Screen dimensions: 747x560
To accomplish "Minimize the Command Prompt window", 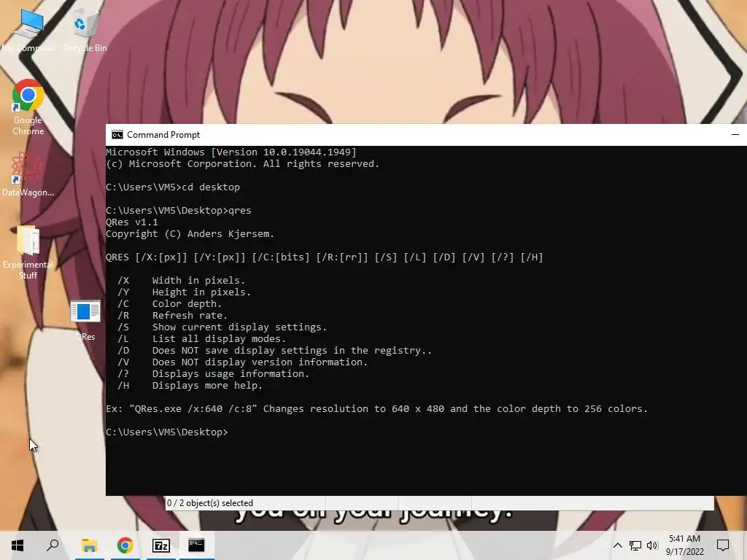I will (x=735, y=135).
